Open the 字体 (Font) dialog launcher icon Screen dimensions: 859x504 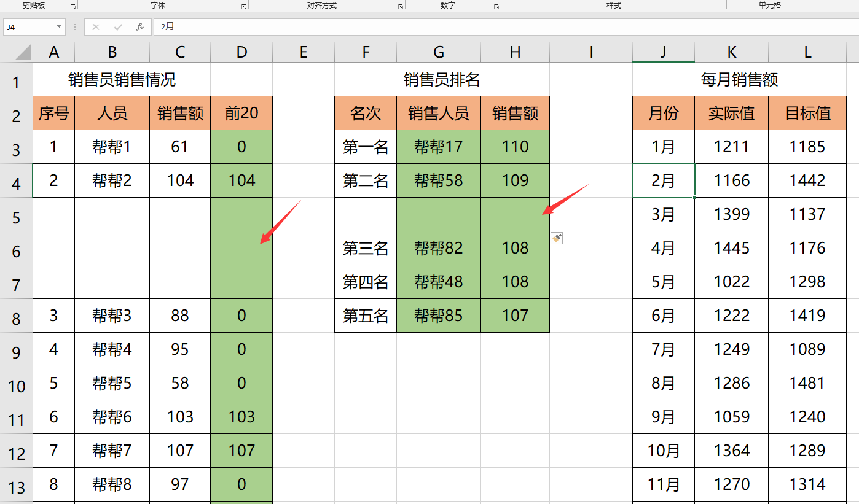tap(244, 6)
